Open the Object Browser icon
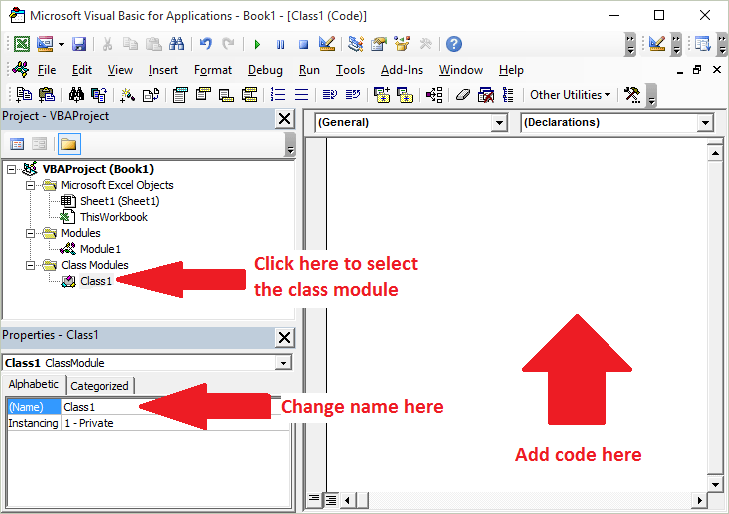Viewport: 729px width, 514px height. pos(402,44)
